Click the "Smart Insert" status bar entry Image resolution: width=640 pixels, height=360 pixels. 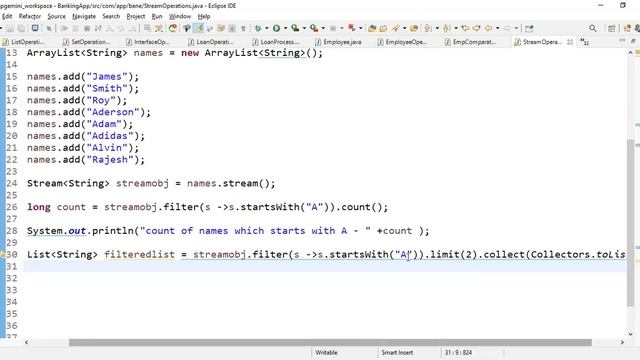pos(397,352)
